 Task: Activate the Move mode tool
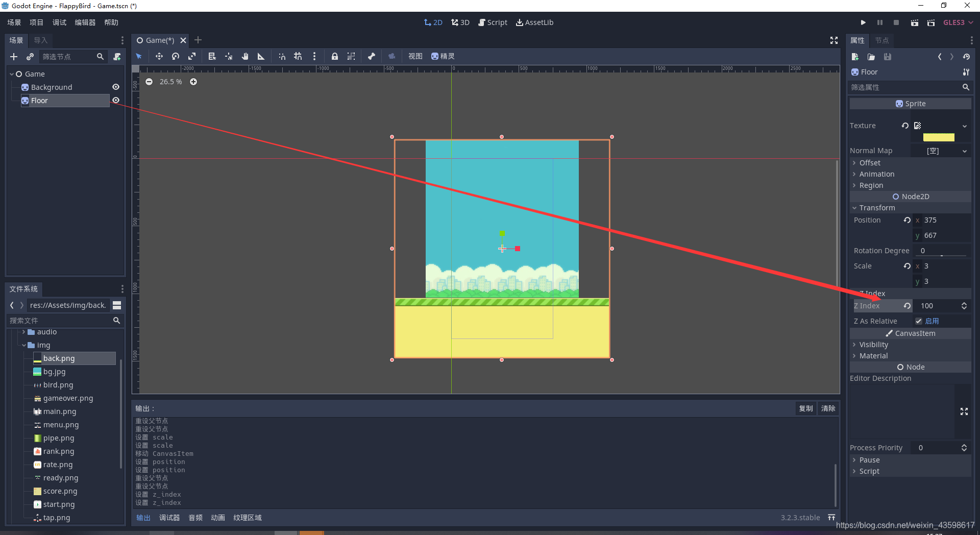pyautogui.click(x=159, y=56)
